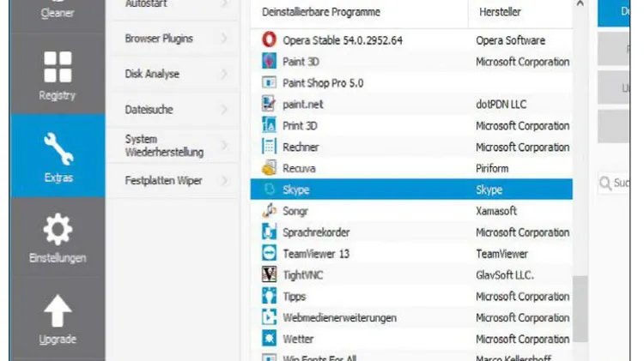The image size is (644, 361).
Task: Click the Rechner calculator icon
Action: point(269,147)
